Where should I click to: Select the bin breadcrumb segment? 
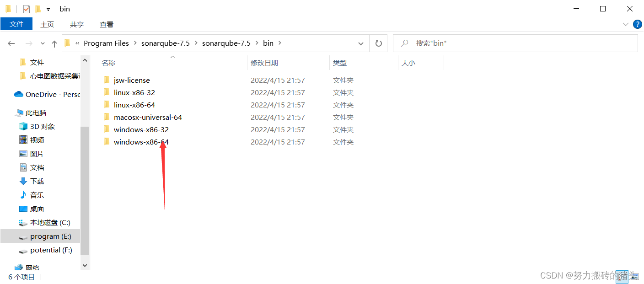click(x=268, y=43)
